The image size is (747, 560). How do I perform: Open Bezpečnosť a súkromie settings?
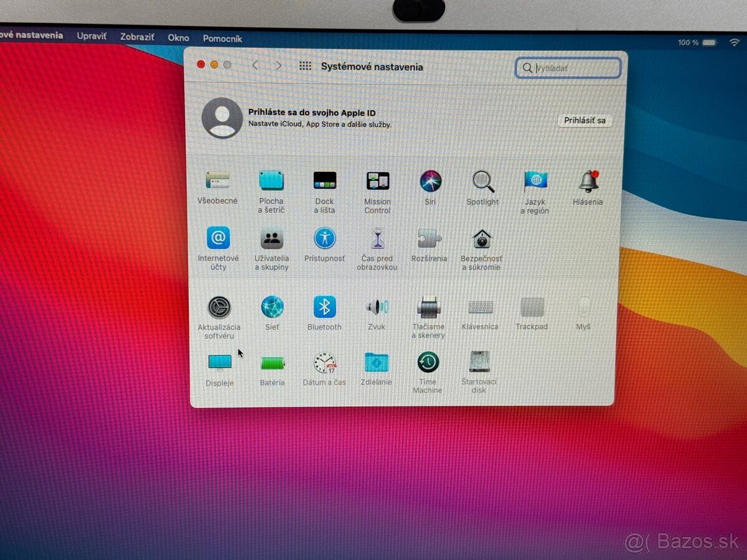point(481,238)
